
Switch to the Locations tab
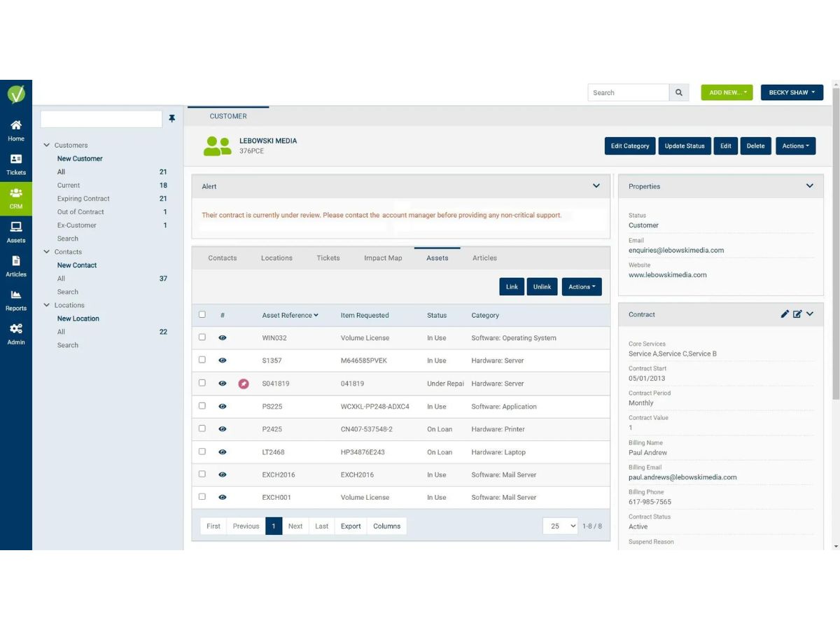(x=276, y=258)
